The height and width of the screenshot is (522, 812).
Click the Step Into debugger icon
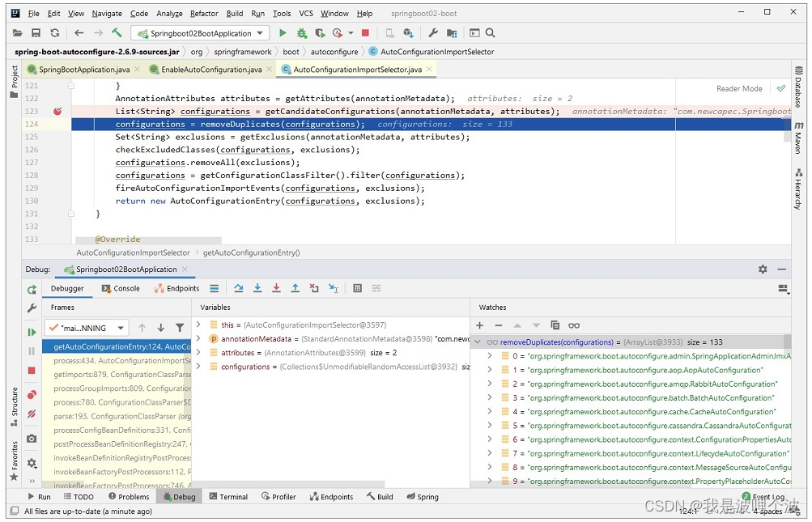(x=257, y=288)
